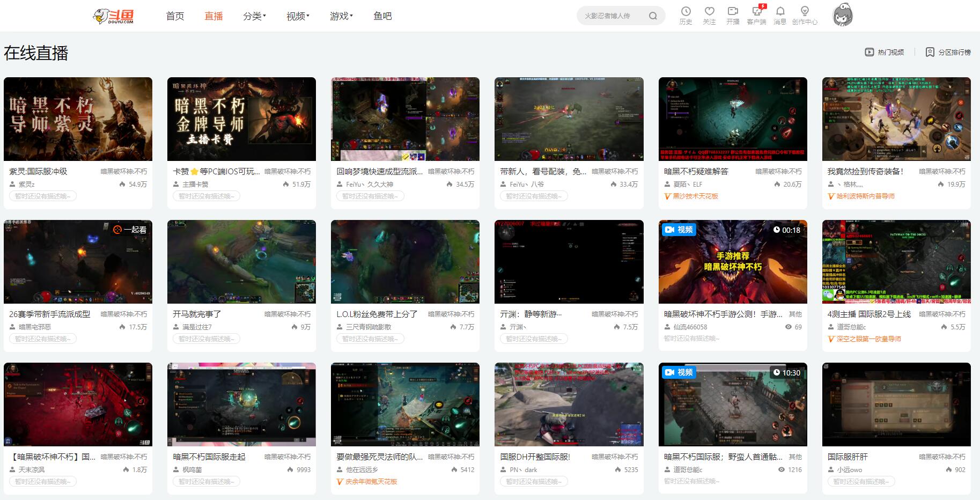This screenshot has width=980, height=500.
Task: Click streamer name FeiYu丶八爷
Action: [527, 184]
